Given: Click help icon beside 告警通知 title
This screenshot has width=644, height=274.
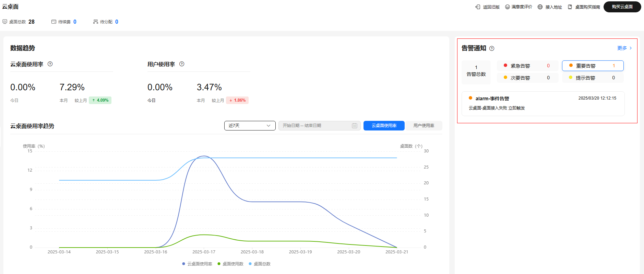Looking at the screenshot, I should (x=492, y=48).
